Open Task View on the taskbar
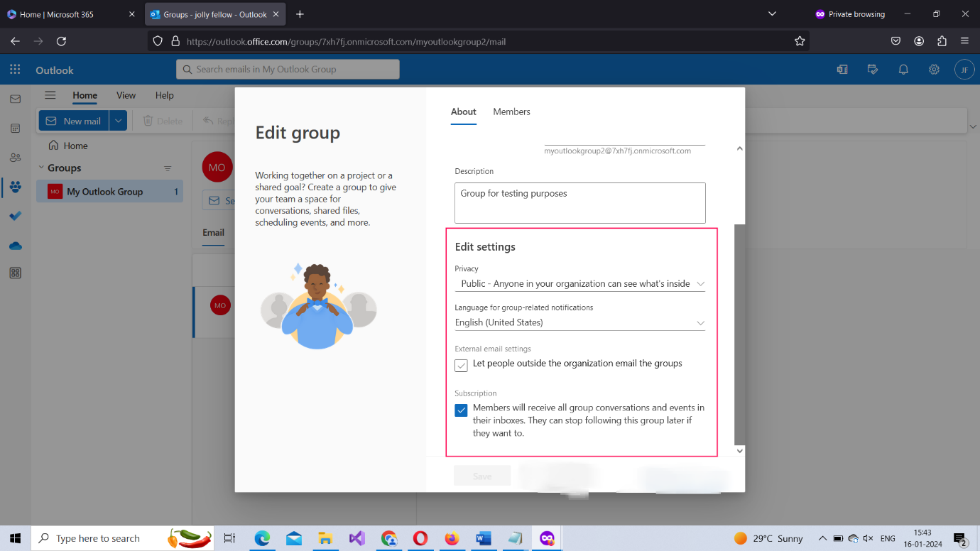 pos(229,538)
